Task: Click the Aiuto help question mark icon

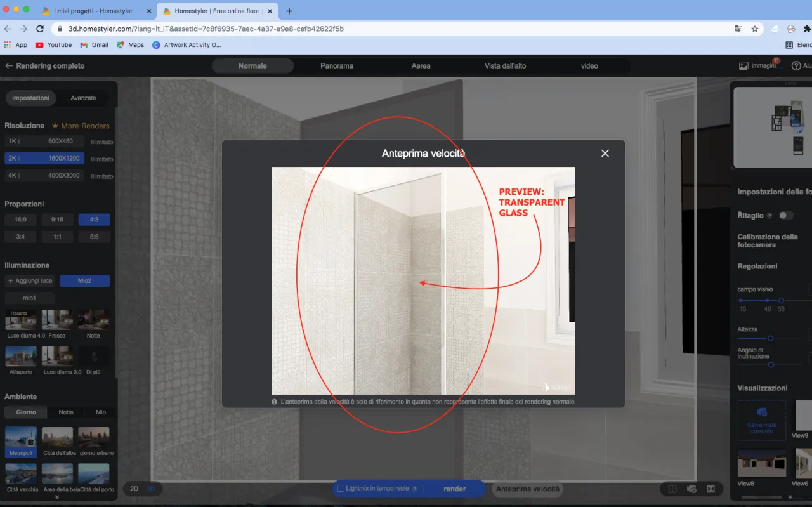Action: (796, 66)
